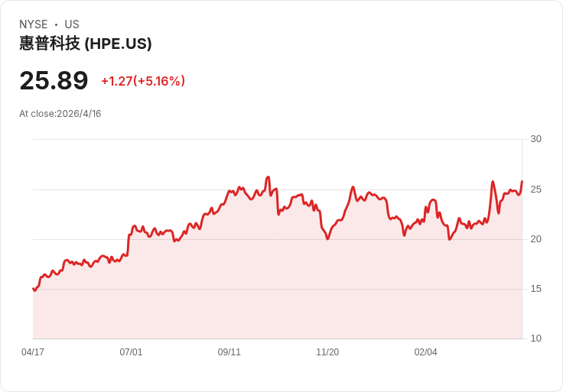Click the 10 label on the price axis
Screen dimensions: 563x392
(535, 339)
